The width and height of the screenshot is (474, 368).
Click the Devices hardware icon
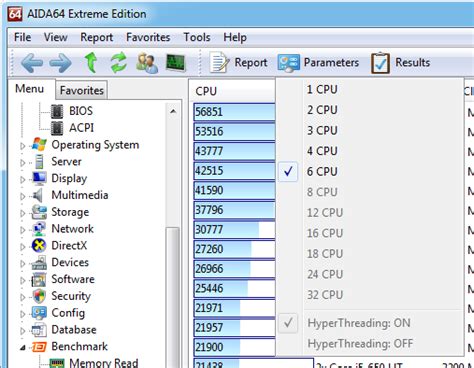click(39, 263)
